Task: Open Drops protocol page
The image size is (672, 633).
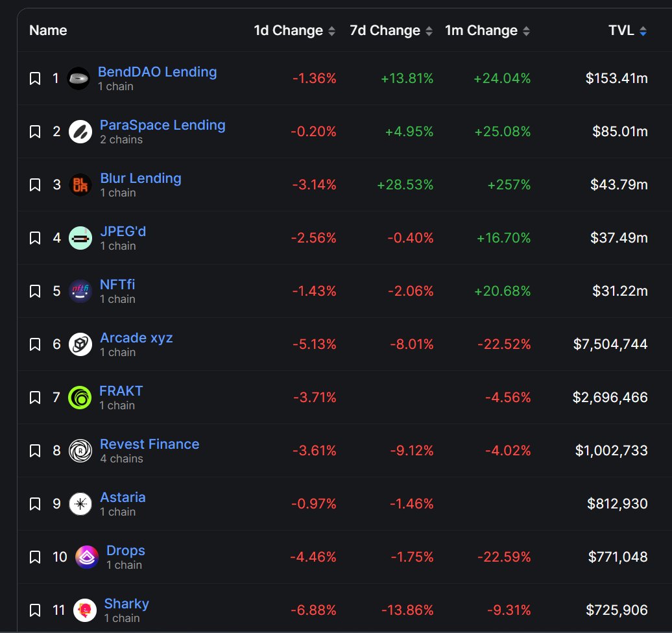Action: 126,550
